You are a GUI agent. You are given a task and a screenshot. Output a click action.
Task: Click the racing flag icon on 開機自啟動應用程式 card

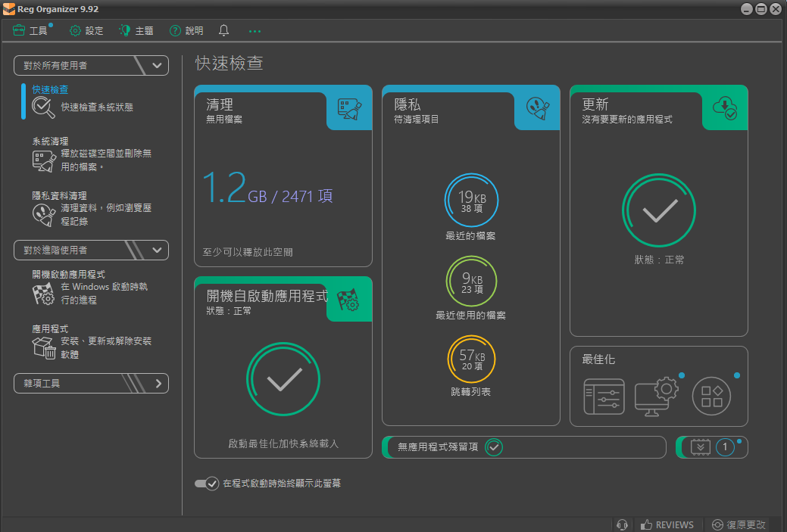click(x=348, y=300)
